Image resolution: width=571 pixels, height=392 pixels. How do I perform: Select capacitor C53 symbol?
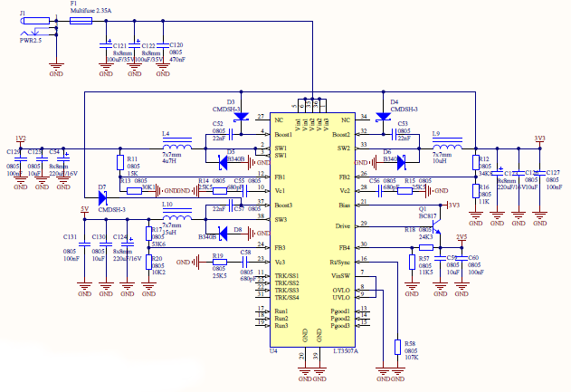coord(394,134)
